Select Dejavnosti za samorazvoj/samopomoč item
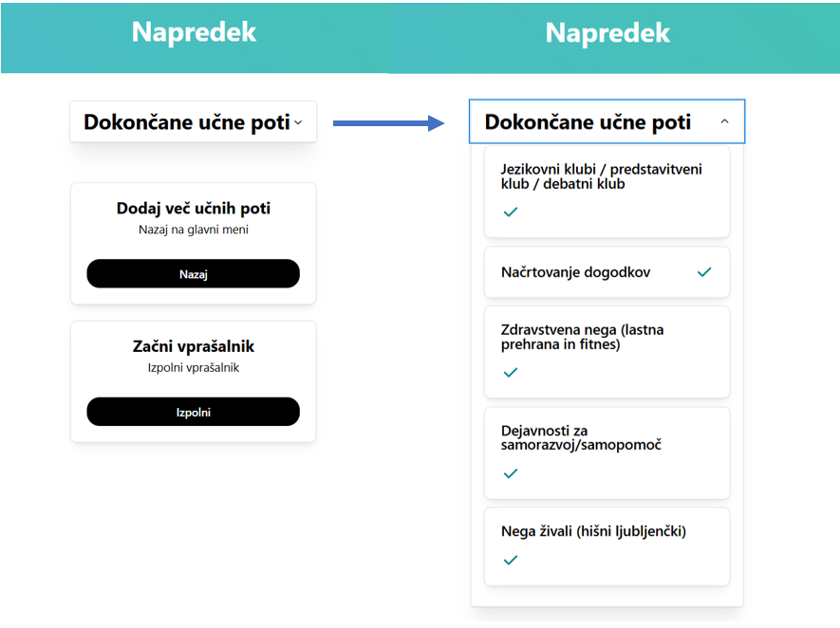Image resolution: width=840 pixels, height=628 pixels. tap(607, 453)
